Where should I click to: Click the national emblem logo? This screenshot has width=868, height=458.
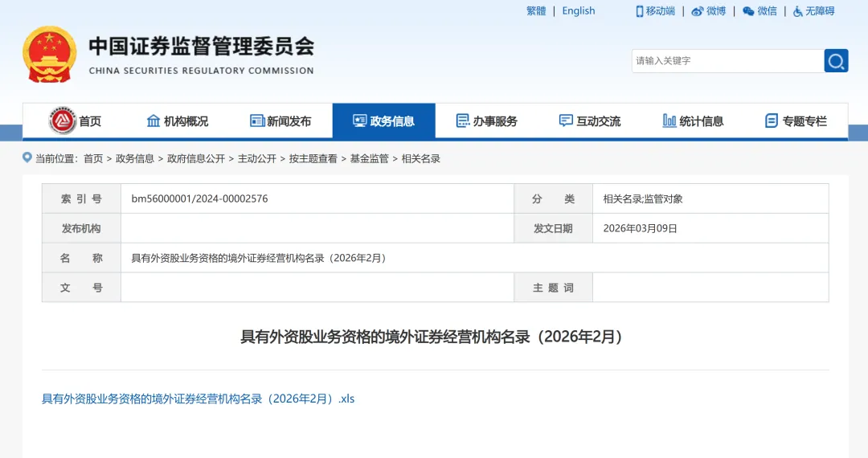49,55
